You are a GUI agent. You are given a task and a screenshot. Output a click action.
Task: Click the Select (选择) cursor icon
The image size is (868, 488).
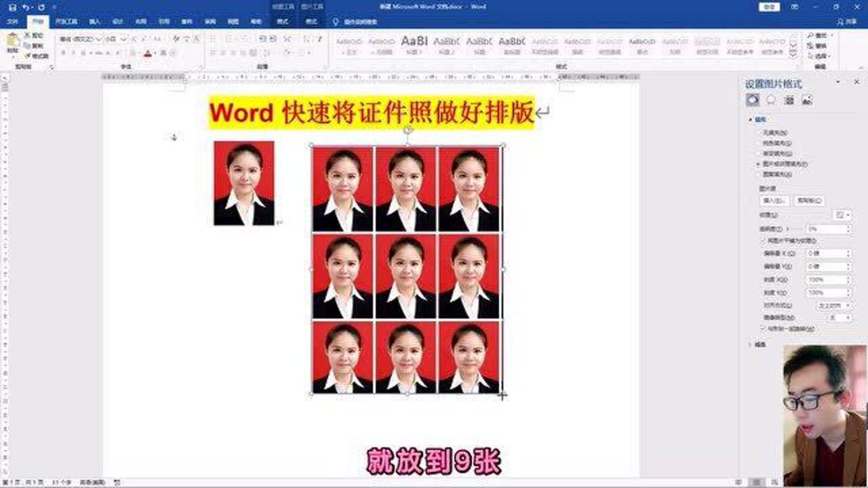click(811, 56)
